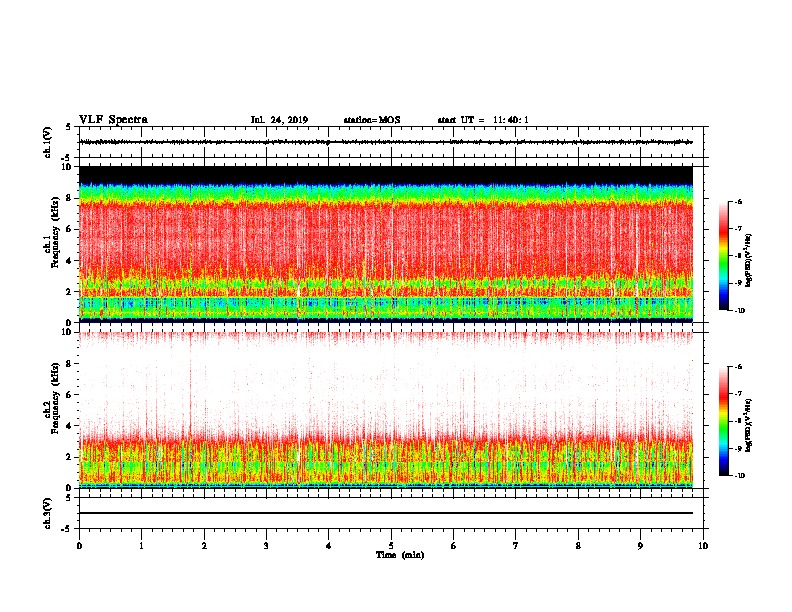
Task: Click the "8" tick on the Time axis
Action: pos(578,545)
